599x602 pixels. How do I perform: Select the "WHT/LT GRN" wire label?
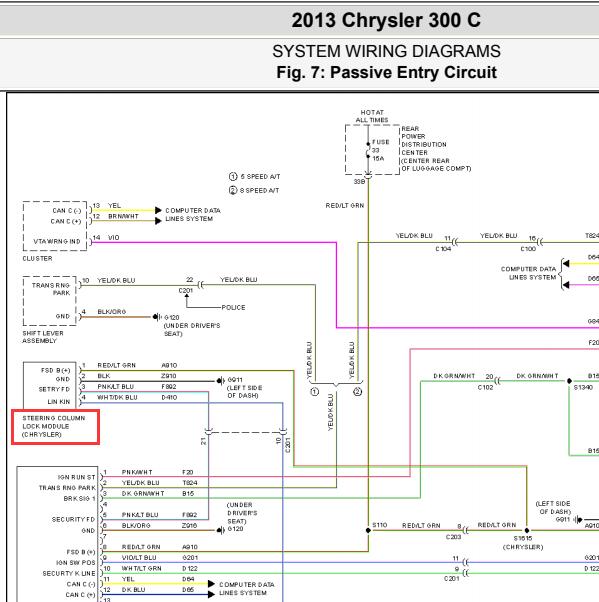(141, 568)
